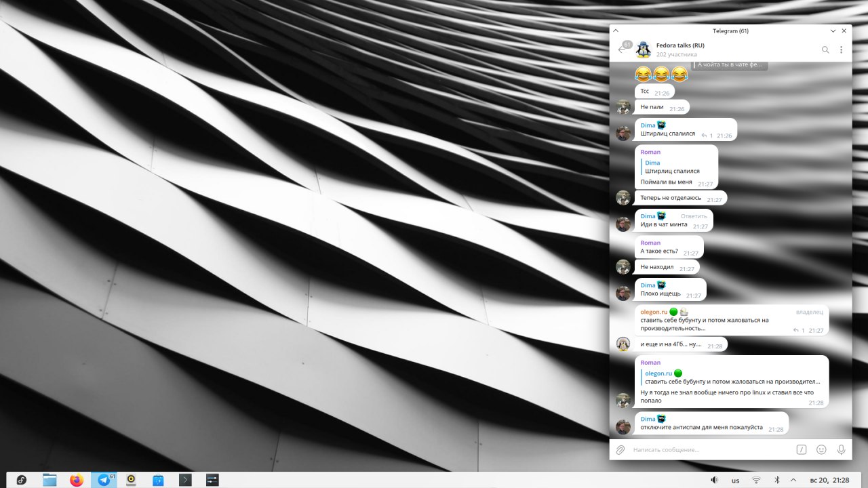Open Roman's name above 'А такое есть?'
Image resolution: width=868 pixels, height=488 pixels.
[x=650, y=243]
